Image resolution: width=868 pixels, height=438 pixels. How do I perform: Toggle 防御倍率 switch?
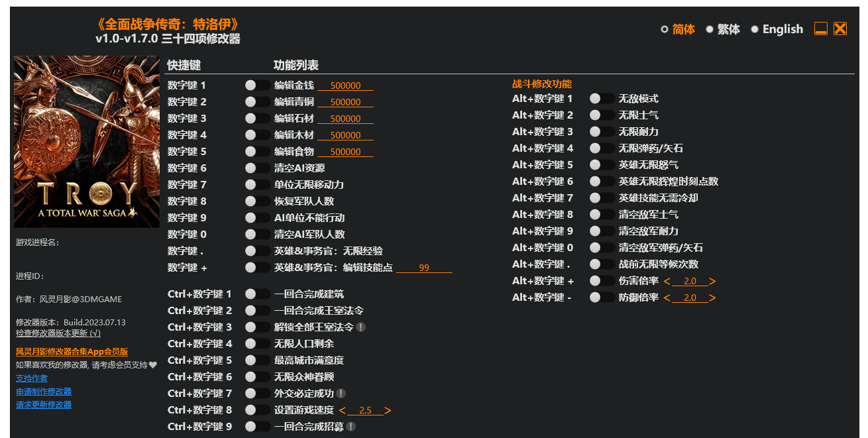click(602, 298)
